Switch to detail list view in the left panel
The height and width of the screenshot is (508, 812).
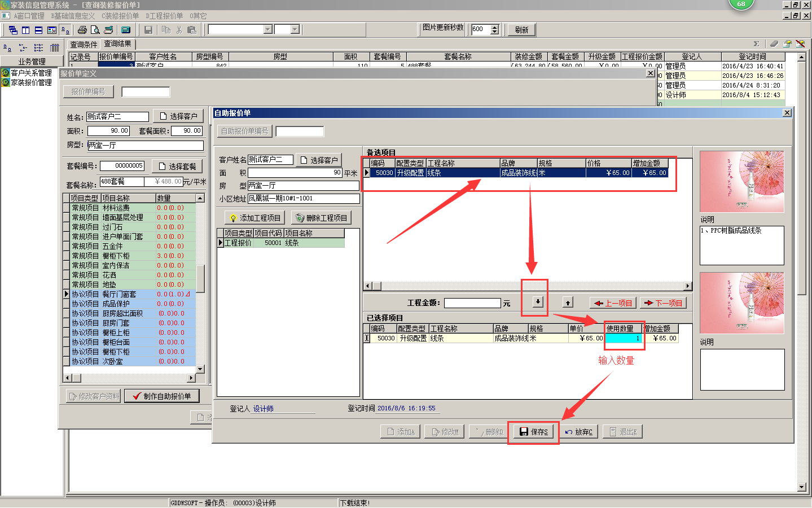pos(55,48)
